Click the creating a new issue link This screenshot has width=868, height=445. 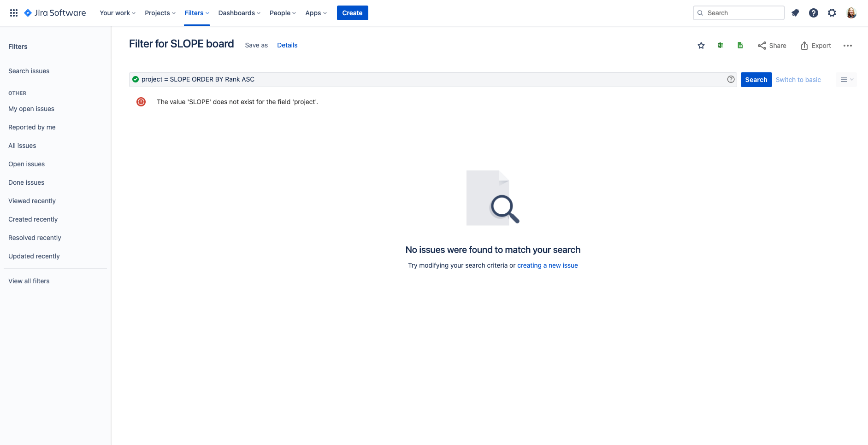pos(547,265)
